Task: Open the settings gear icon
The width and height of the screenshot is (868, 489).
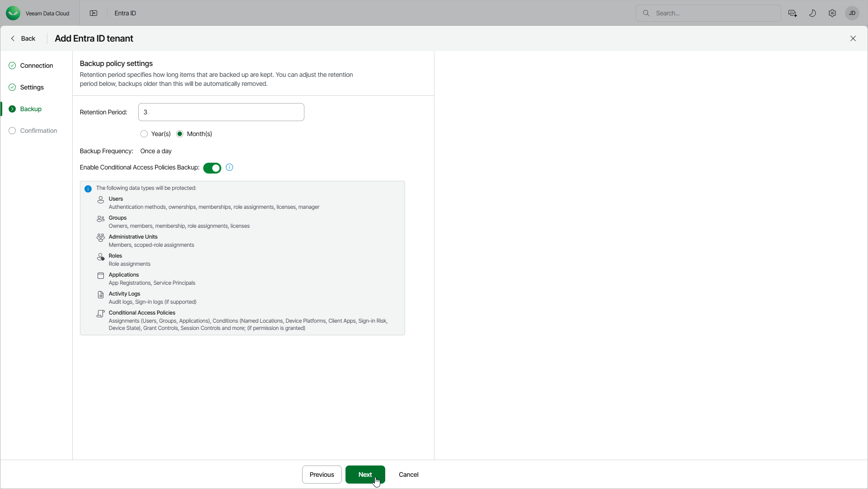Action: pos(832,13)
